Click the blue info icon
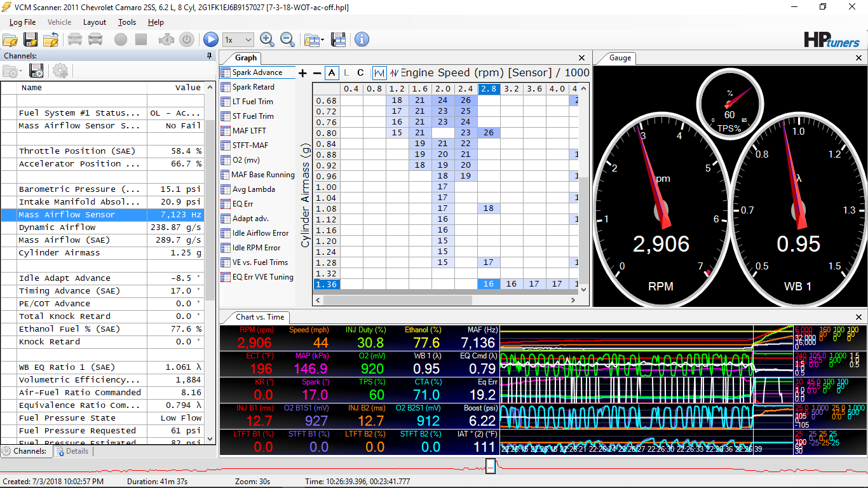The image size is (868, 488). pyautogui.click(x=362, y=39)
